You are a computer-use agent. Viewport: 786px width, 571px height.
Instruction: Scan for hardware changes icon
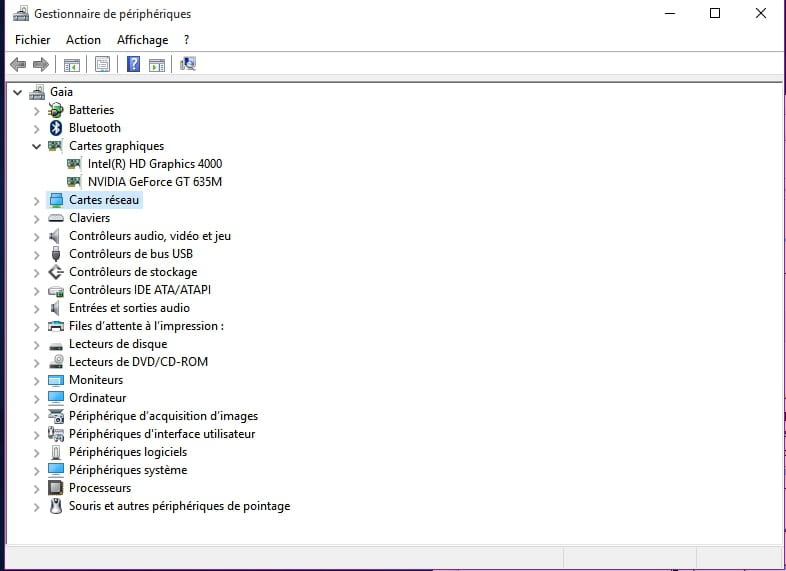[188, 64]
